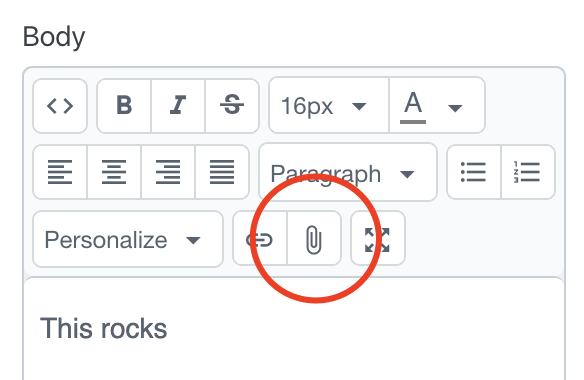The image size is (584, 380).
Task: Click the Body field label
Action: [x=54, y=37]
